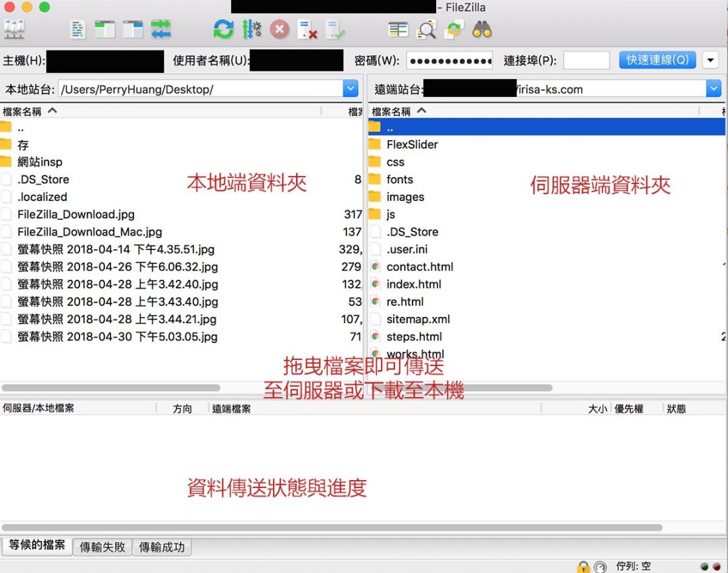Select remote .DS_Store file

[547, 232]
